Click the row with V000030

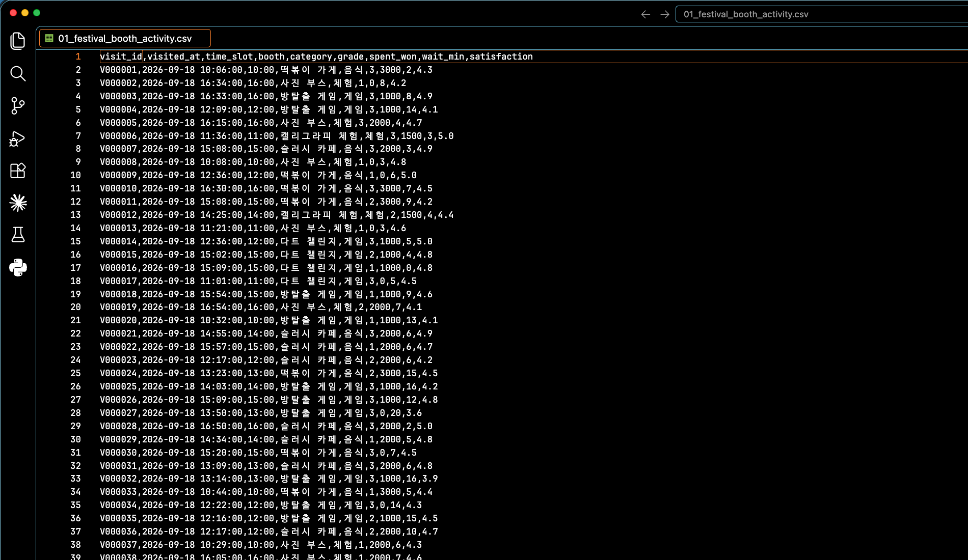point(258,453)
